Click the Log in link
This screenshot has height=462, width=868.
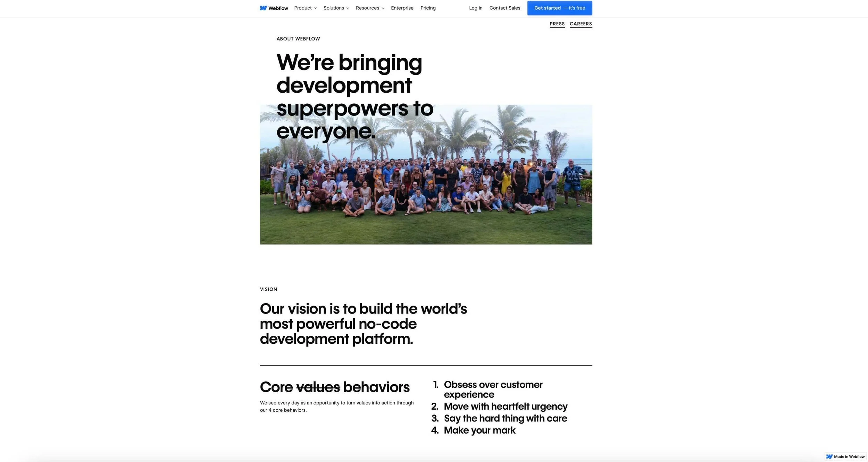(x=475, y=8)
